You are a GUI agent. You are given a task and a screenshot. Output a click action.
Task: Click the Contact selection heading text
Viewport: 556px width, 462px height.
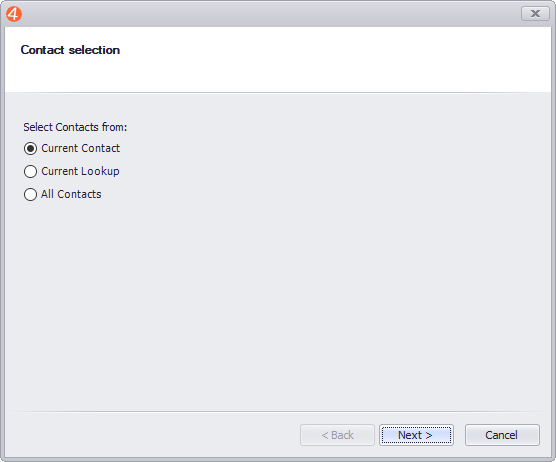coord(70,50)
